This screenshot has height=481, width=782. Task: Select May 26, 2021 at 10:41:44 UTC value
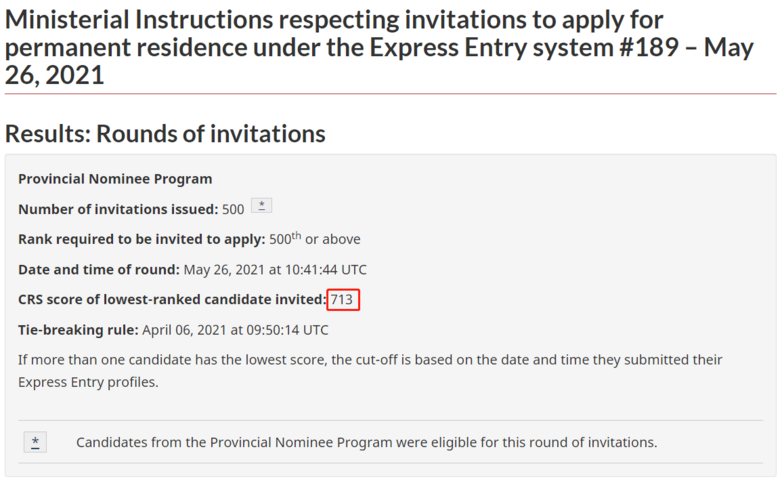[275, 270]
